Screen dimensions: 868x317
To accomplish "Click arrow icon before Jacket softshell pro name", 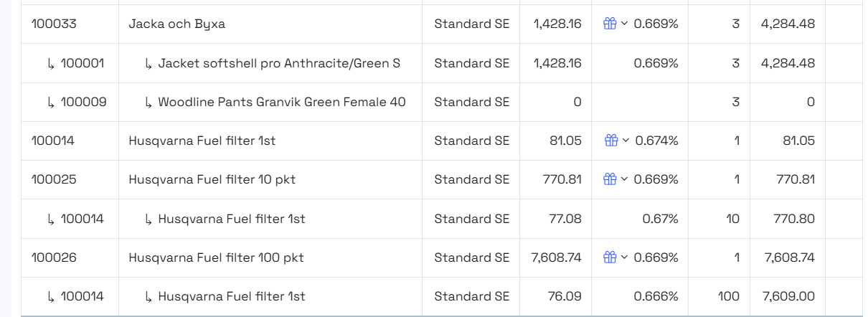I will click(x=148, y=64).
